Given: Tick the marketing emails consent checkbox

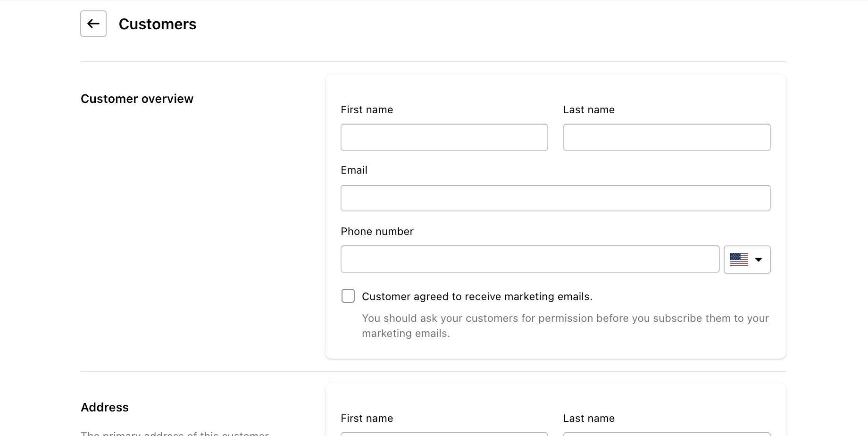Looking at the screenshot, I should point(348,296).
